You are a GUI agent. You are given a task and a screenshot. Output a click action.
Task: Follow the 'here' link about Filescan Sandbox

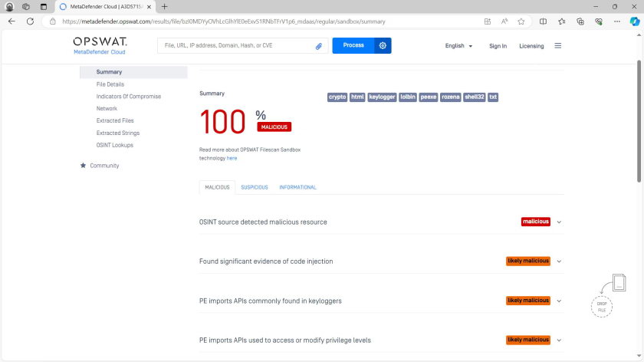[x=232, y=158]
